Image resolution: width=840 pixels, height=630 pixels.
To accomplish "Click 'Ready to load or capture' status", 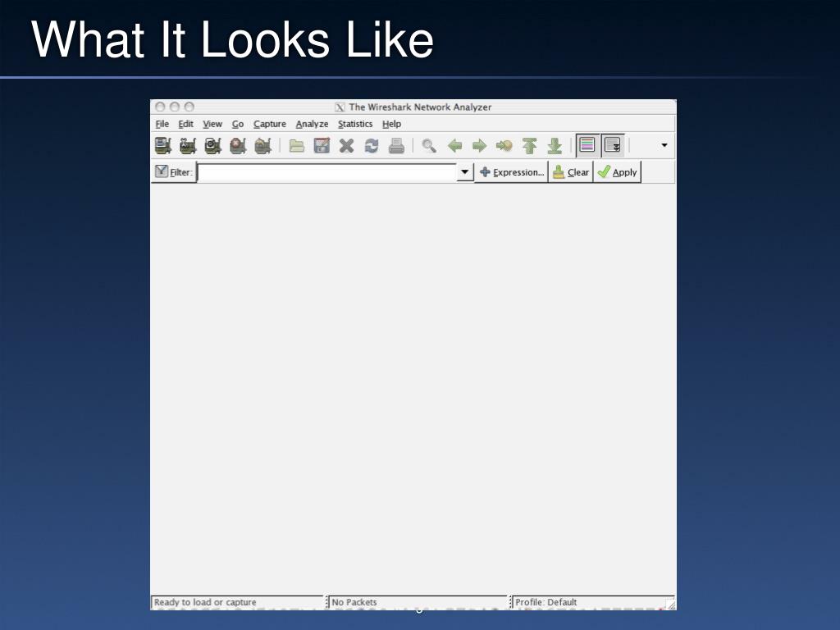I will click(205, 602).
